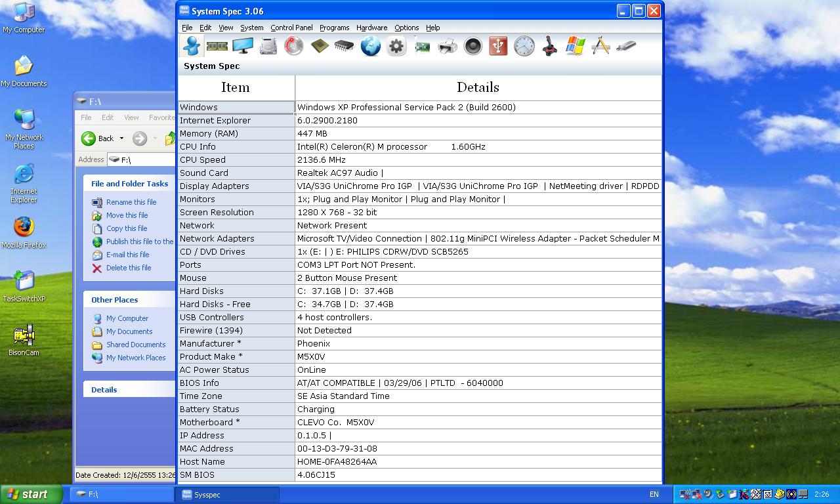
Task: Click 'Shared Documents' in Other Places
Action: tap(136, 345)
